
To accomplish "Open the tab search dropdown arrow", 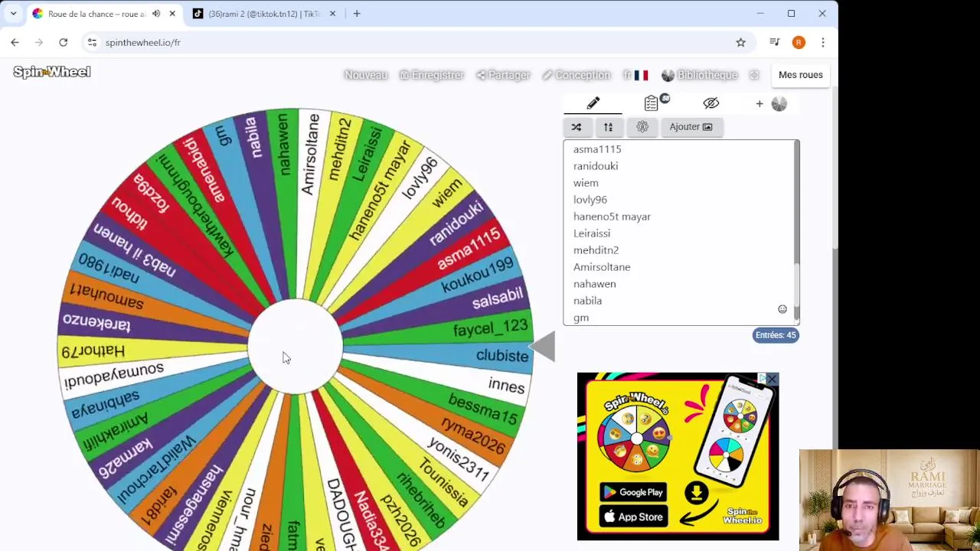I will [13, 14].
